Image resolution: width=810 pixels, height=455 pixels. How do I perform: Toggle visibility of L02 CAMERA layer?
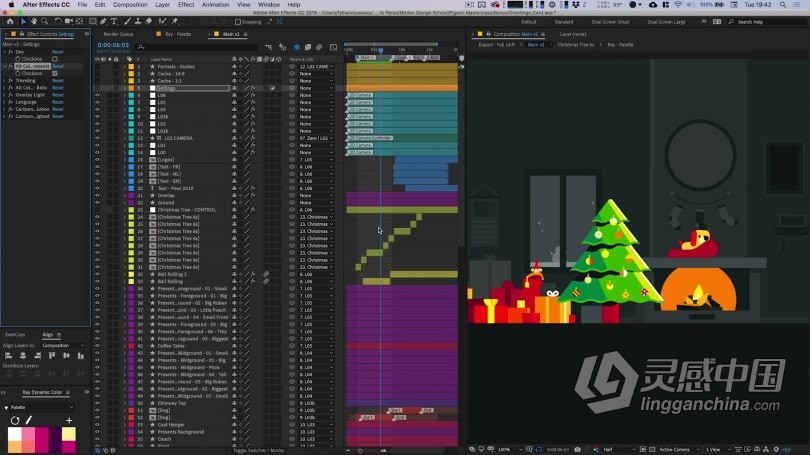[x=97, y=138]
